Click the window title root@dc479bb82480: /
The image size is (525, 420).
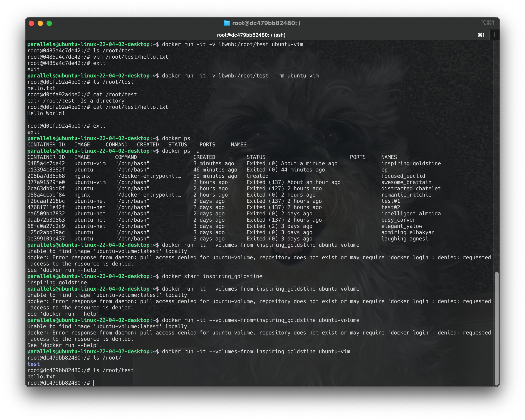[266, 23]
